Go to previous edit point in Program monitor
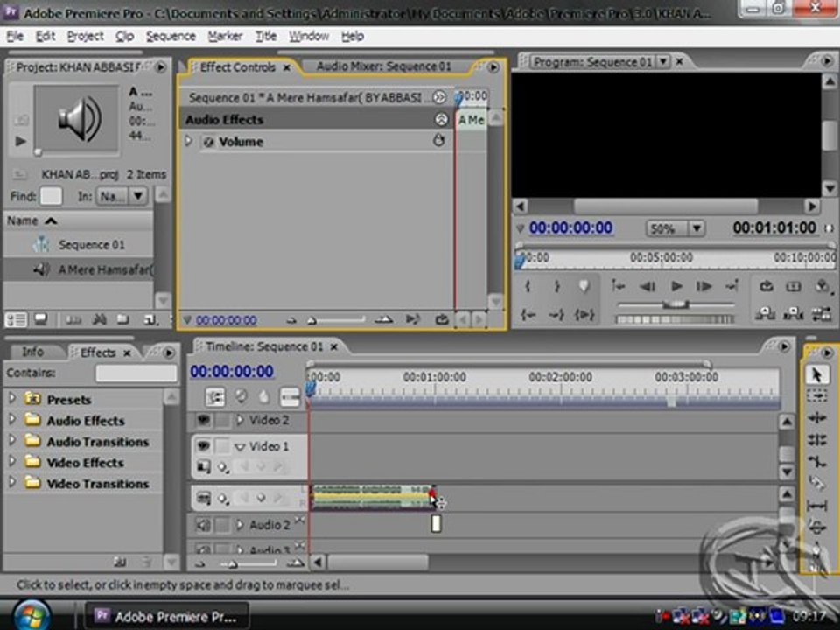 click(x=619, y=287)
